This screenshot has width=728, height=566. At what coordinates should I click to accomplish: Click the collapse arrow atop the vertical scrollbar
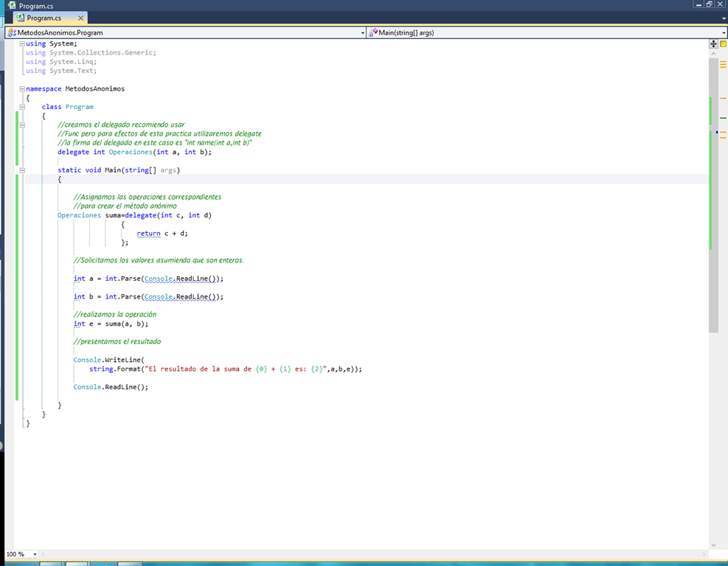(713, 53)
